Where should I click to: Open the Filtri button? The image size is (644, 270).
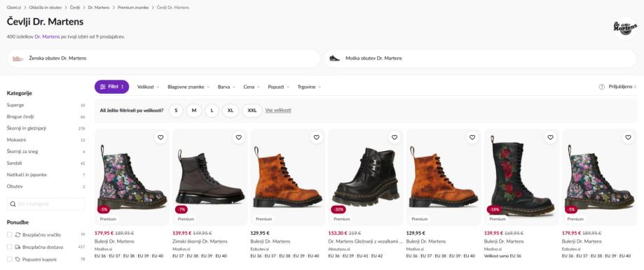(111, 87)
